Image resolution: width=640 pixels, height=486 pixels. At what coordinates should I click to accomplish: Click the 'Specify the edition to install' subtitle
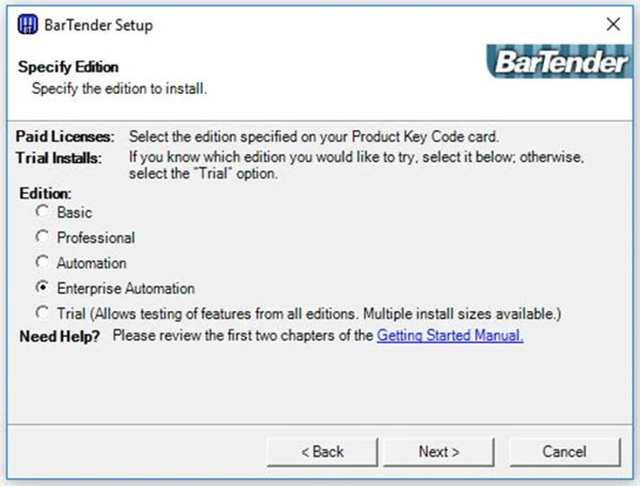click(x=119, y=89)
